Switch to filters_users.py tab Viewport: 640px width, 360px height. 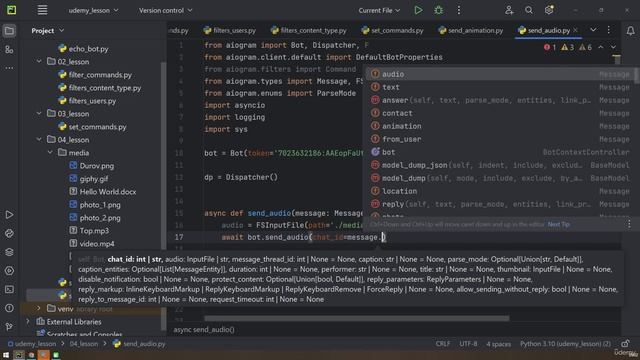pyautogui.click(x=230, y=31)
